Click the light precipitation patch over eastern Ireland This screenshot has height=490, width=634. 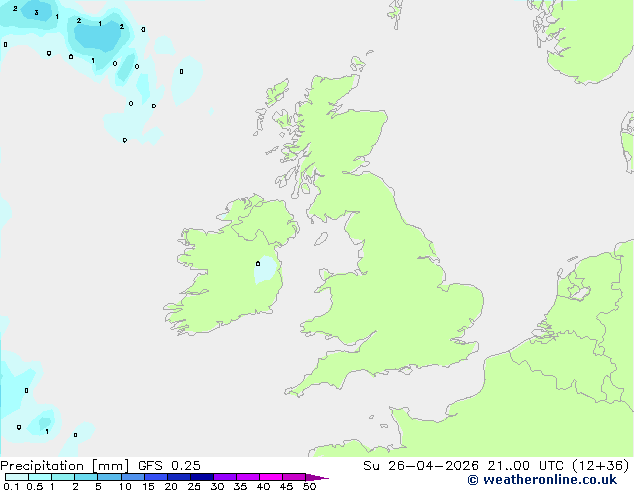(x=265, y=270)
